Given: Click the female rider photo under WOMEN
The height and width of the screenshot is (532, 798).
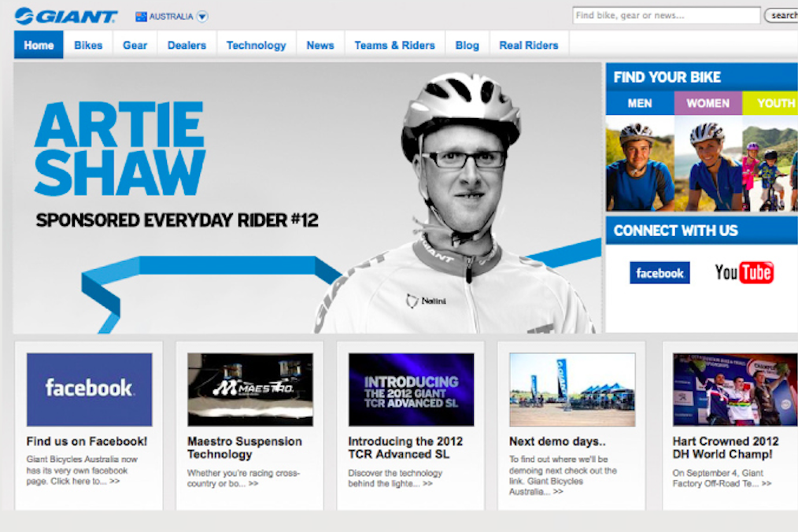Looking at the screenshot, I should (708, 164).
